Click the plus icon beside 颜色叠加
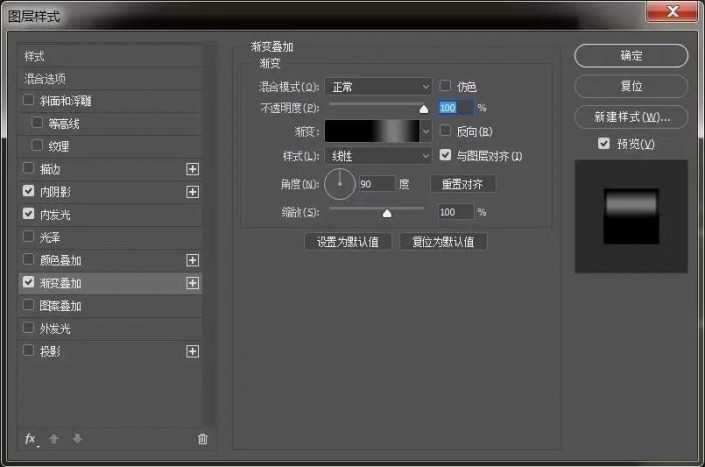705x467 pixels. [192, 260]
